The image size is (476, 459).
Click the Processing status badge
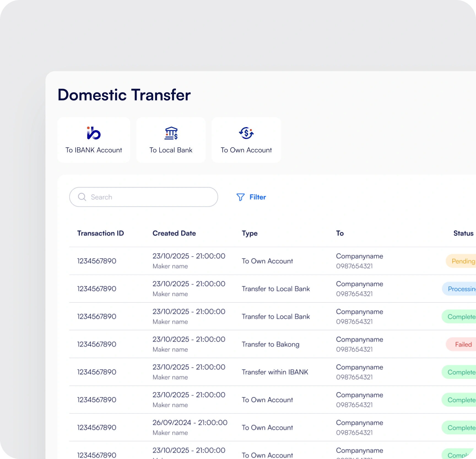(x=459, y=289)
